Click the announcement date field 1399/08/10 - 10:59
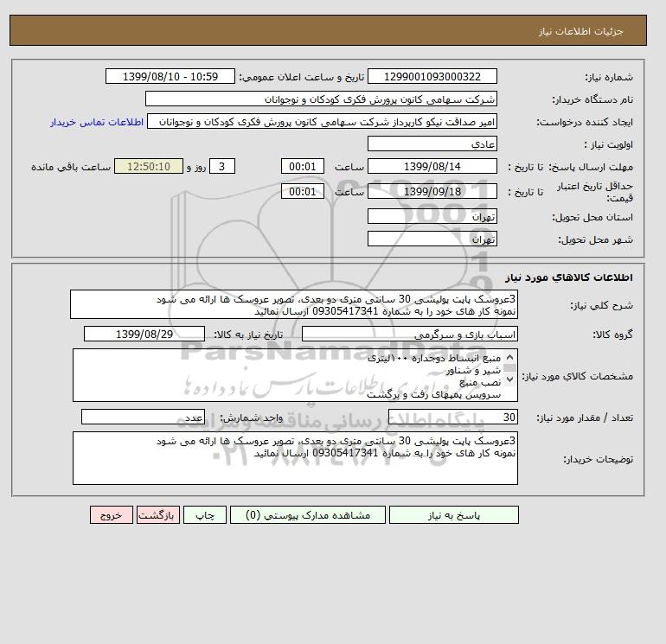The height and width of the screenshot is (644, 666). tap(170, 76)
